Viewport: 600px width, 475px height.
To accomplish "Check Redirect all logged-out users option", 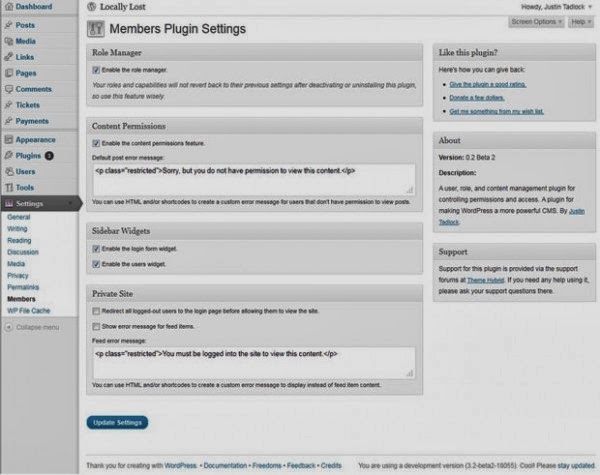I will pos(96,311).
